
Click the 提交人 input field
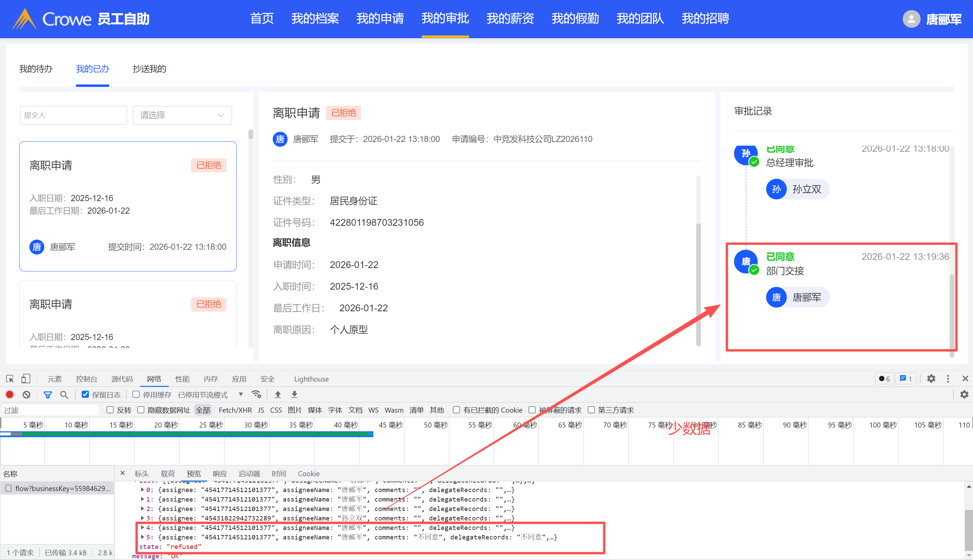(x=73, y=115)
